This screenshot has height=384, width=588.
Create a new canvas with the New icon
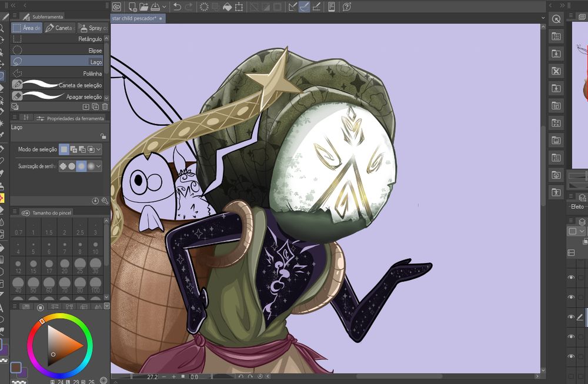pyautogui.click(x=132, y=6)
